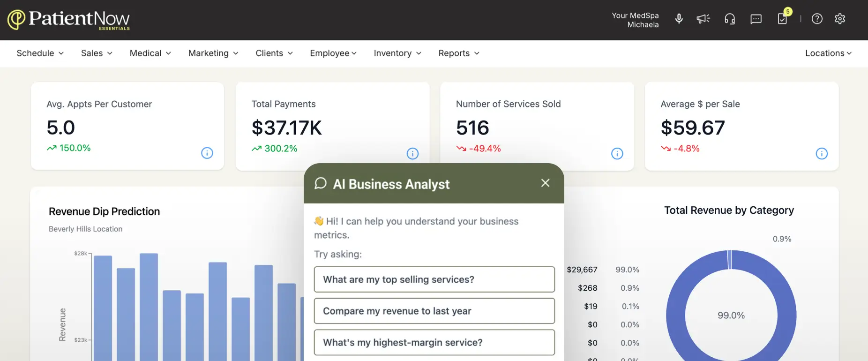Viewport: 868px width, 361px height.
Task: Click the 150.0% increase indicator
Action: (68, 148)
